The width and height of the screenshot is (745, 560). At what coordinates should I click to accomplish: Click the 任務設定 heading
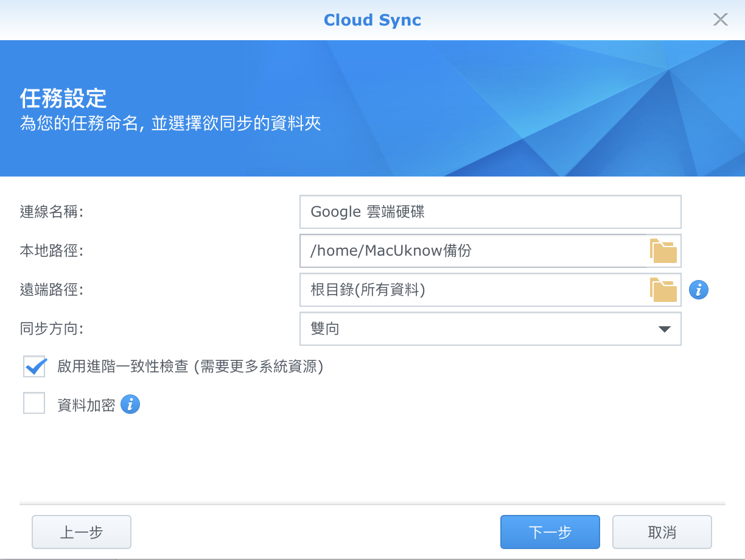(x=63, y=98)
